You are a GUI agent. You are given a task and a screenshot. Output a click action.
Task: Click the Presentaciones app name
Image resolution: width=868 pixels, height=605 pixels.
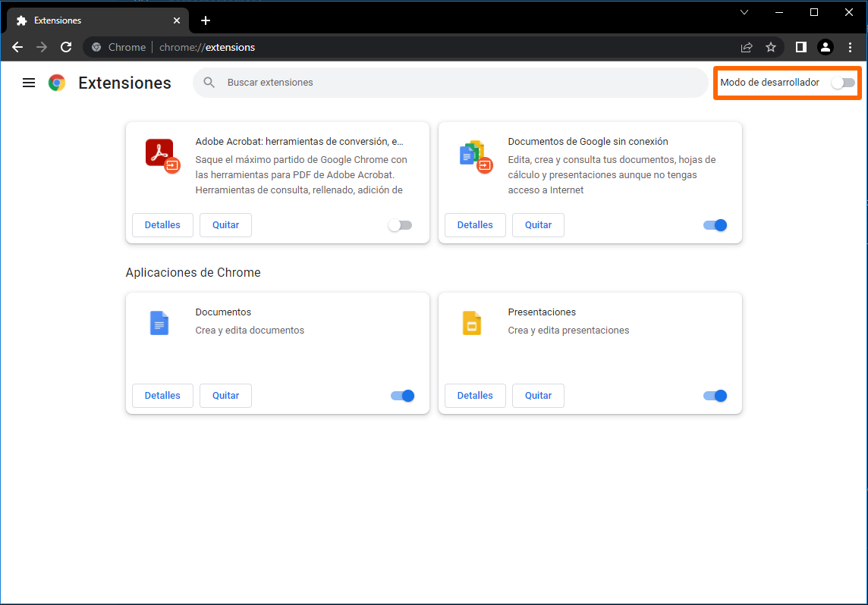(x=542, y=312)
